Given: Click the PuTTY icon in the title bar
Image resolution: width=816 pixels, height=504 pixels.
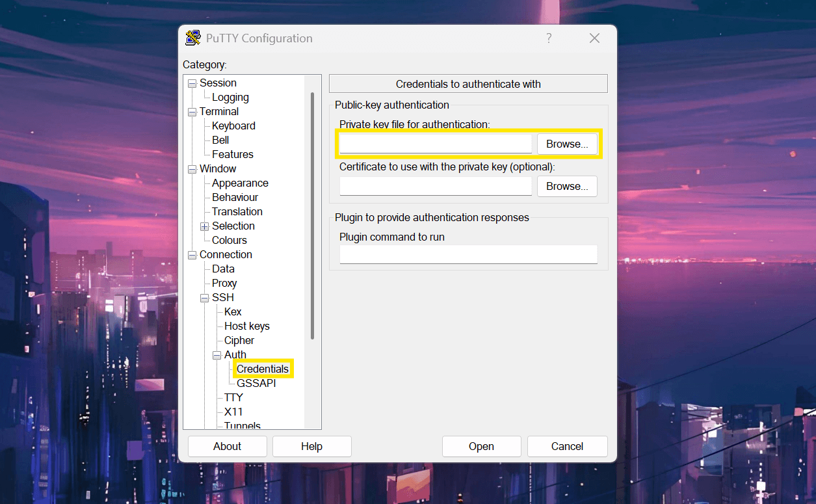Looking at the screenshot, I should [x=192, y=38].
